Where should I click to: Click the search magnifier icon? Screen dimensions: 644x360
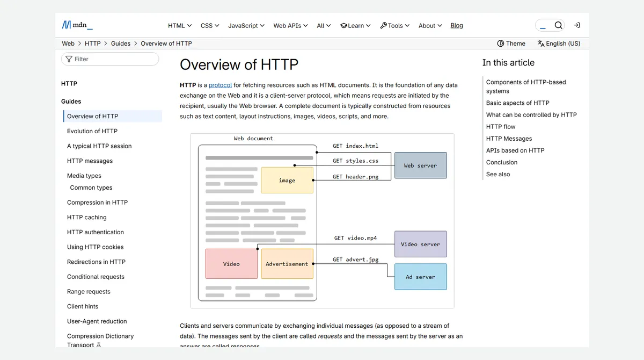pos(559,25)
